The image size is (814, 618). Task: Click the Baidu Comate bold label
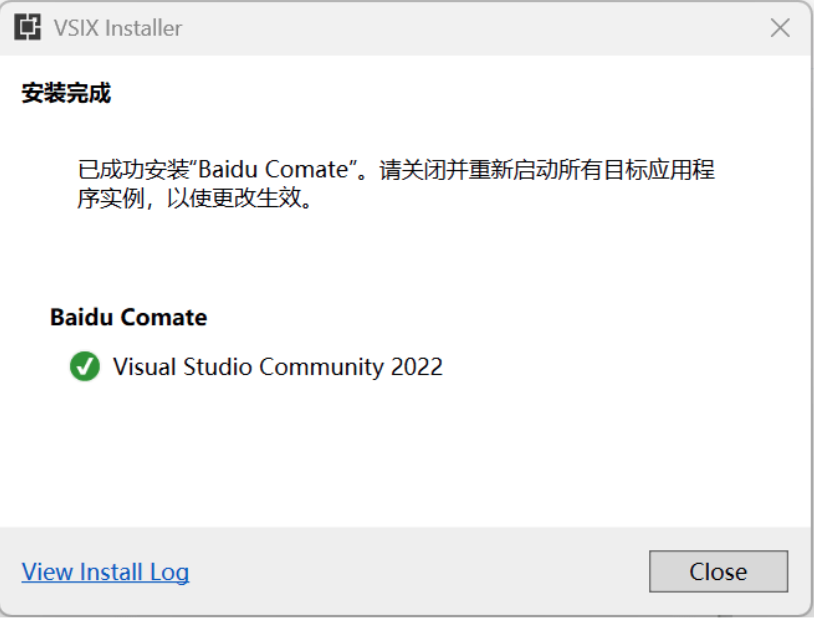pyautogui.click(x=128, y=317)
